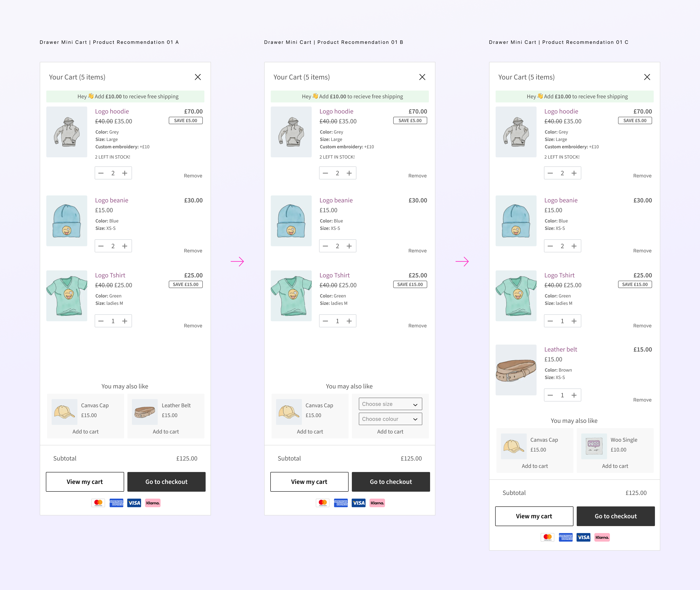Open the Logo hoodie product link
700x590 pixels.
point(112,111)
